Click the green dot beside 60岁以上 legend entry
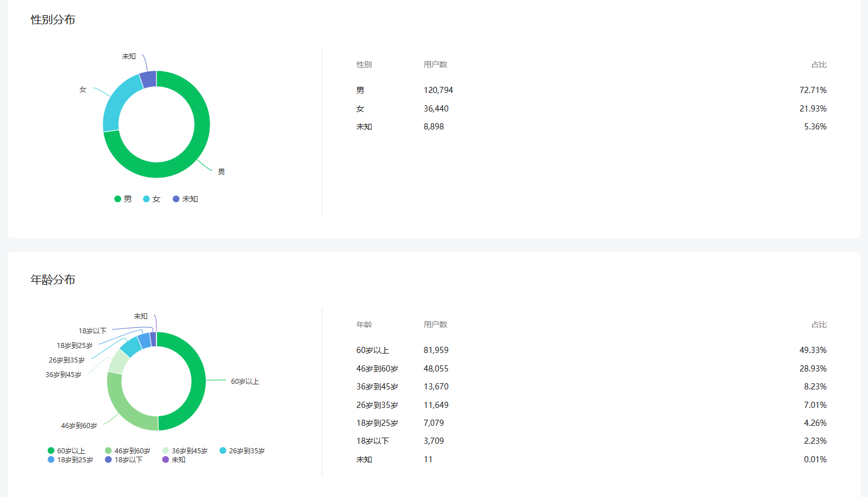The width and height of the screenshot is (868, 497). click(x=51, y=450)
